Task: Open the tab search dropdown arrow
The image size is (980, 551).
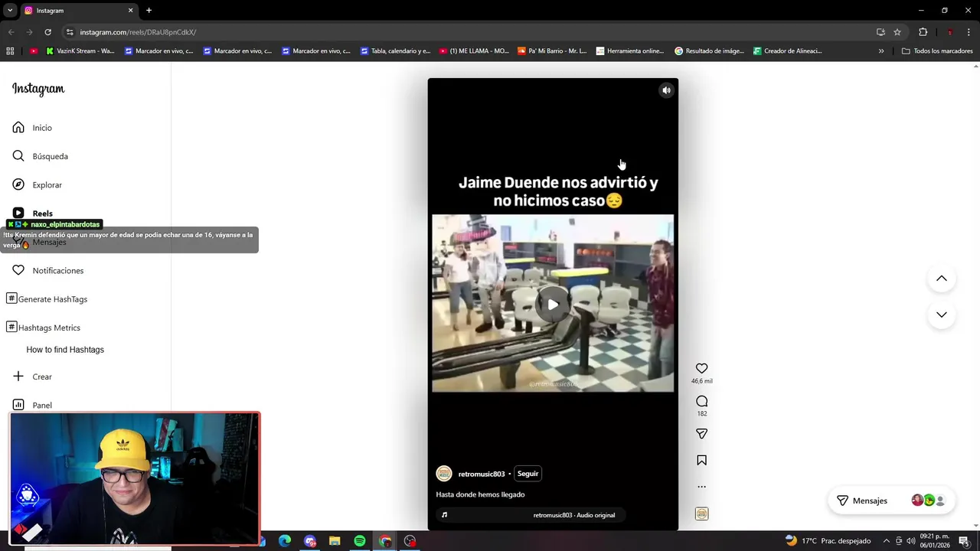Action: click(10, 10)
